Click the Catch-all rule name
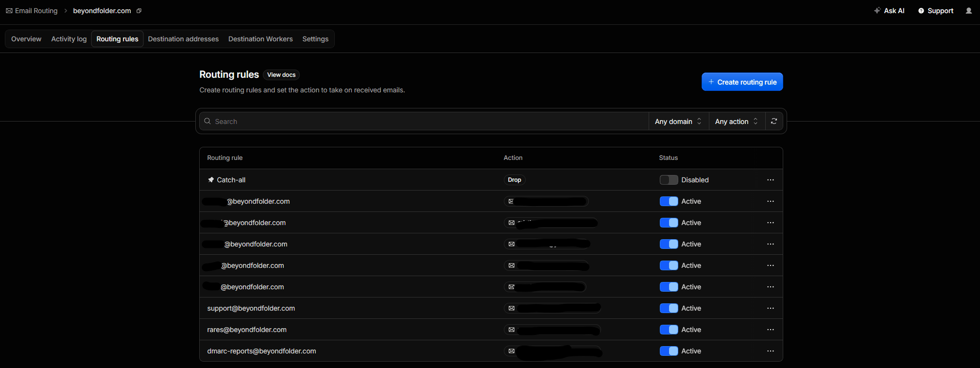The image size is (980, 368). click(231, 180)
